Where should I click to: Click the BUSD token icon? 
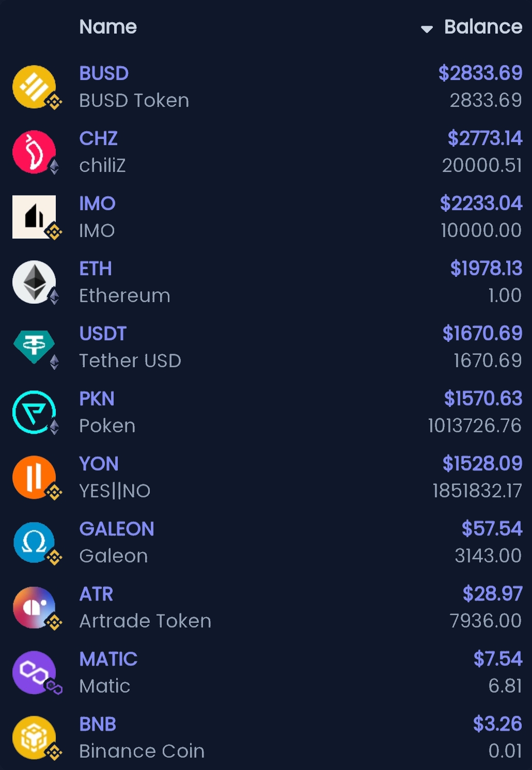[x=34, y=87]
